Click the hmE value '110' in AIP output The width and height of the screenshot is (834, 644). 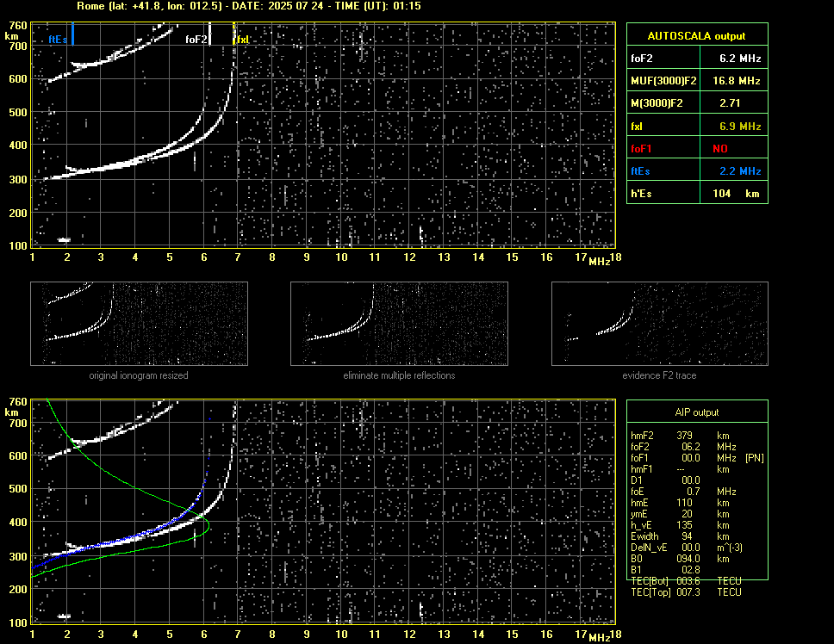click(x=684, y=503)
